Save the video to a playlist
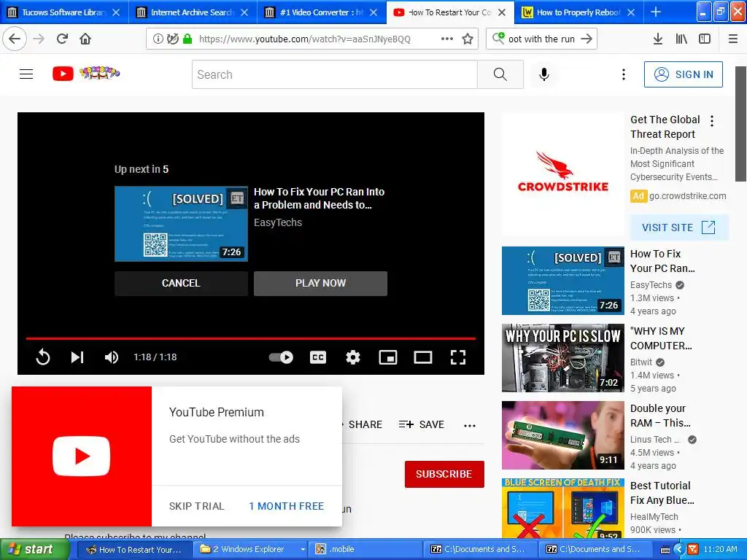Image resolution: width=747 pixels, height=560 pixels. [421, 424]
